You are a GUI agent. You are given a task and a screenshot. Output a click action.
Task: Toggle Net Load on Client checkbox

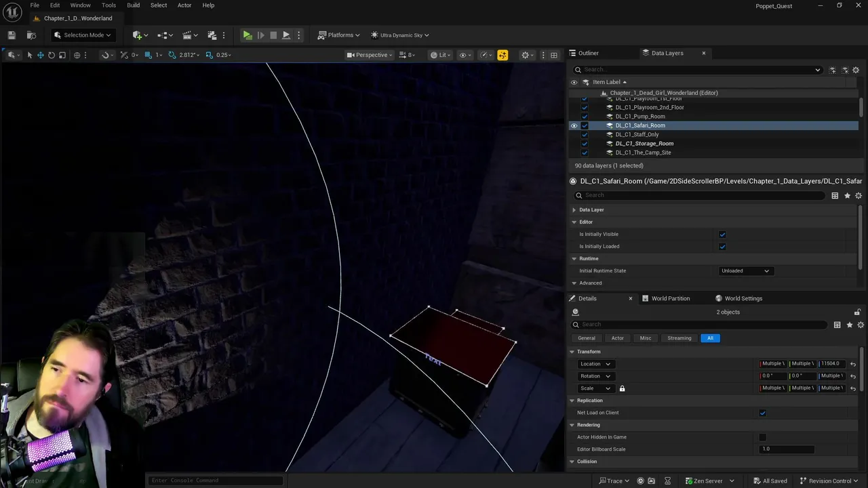click(763, 413)
